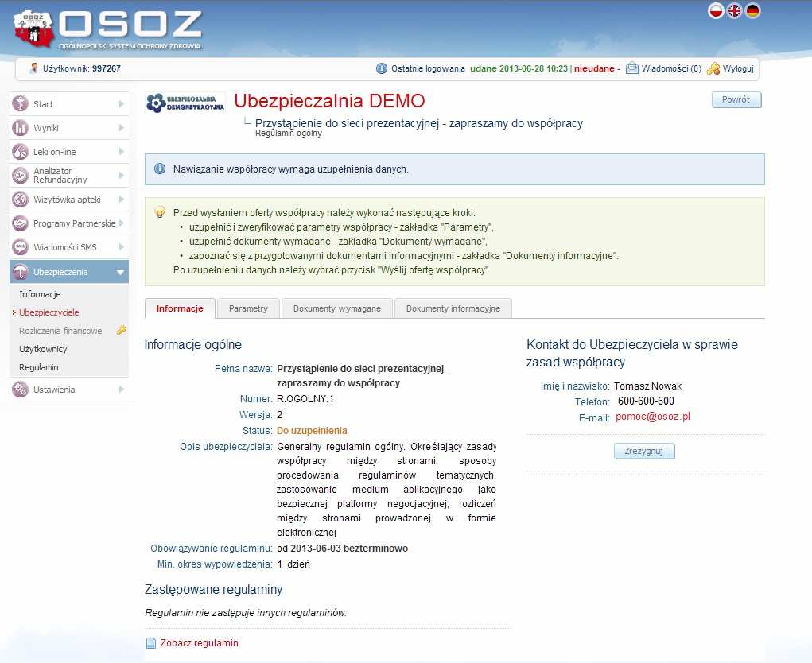Click the text "od 2013-06-03 bezterminowo"
This screenshot has width=812, height=663.
pyautogui.click(x=342, y=548)
